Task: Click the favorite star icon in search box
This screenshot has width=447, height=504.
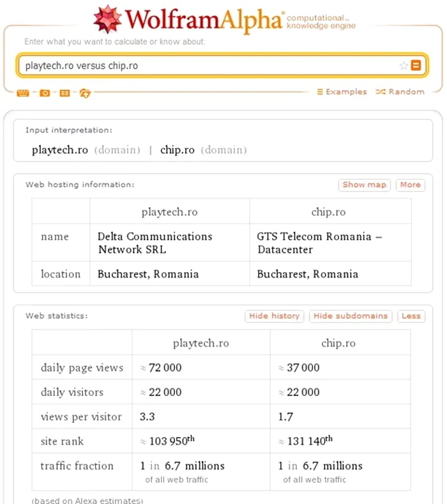Action: [404, 66]
